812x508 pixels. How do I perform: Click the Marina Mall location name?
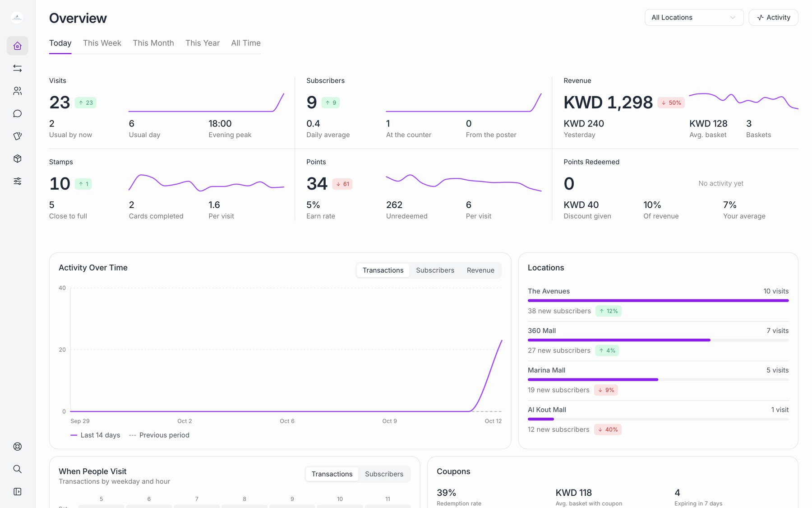tap(546, 370)
